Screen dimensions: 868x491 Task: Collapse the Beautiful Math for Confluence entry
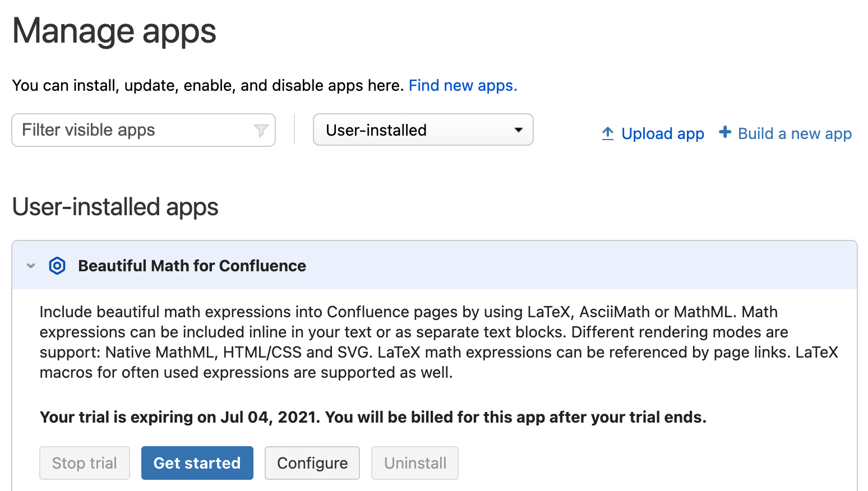(x=31, y=266)
